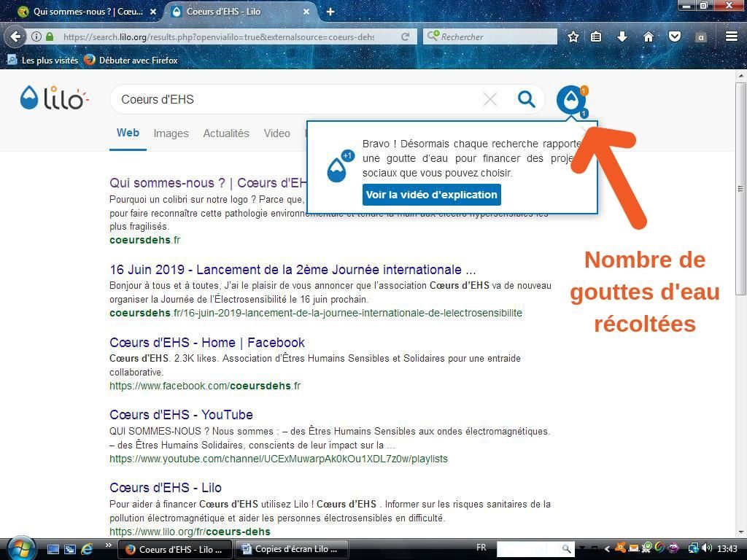This screenshot has width=747, height=560.
Task: Click the vertical scrollbar thumb
Action: point(741,189)
